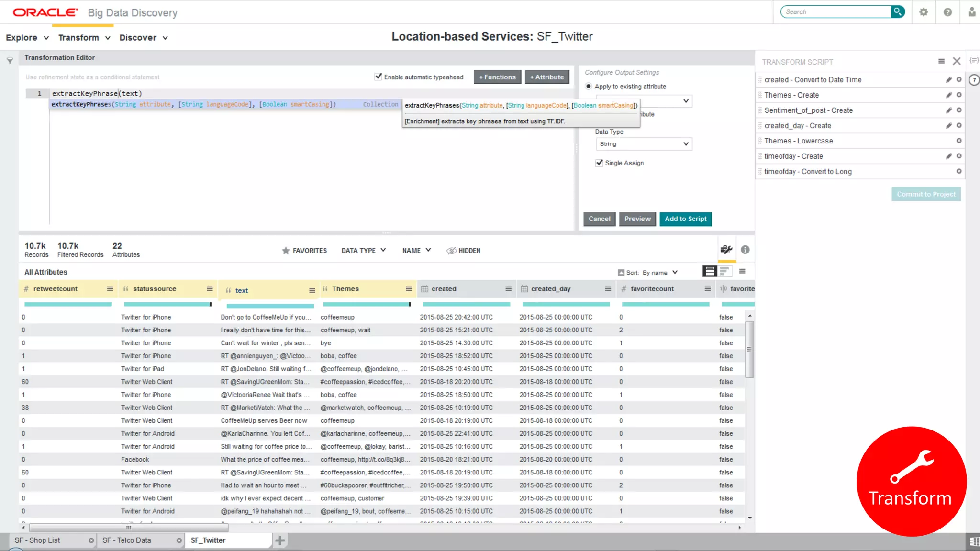Toggle Enable automatic typeahead checkbox
Viewport: 980px width, 551px height.
pos(379,77)
